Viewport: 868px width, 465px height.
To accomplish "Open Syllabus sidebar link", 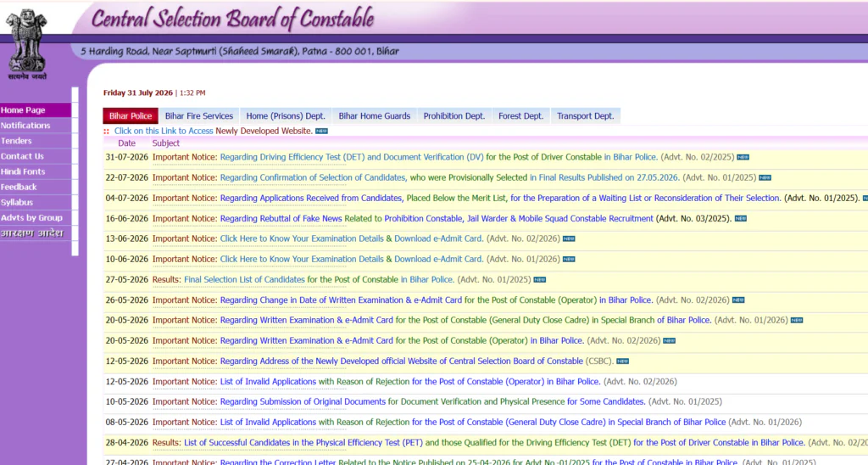I will [x=36, y=202].
